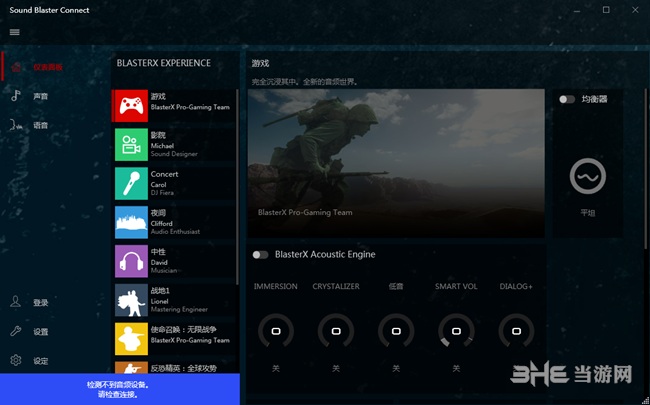650x405 pixels.
Task: Select the blue city skyline night icon
Action: tap(131, 222)
